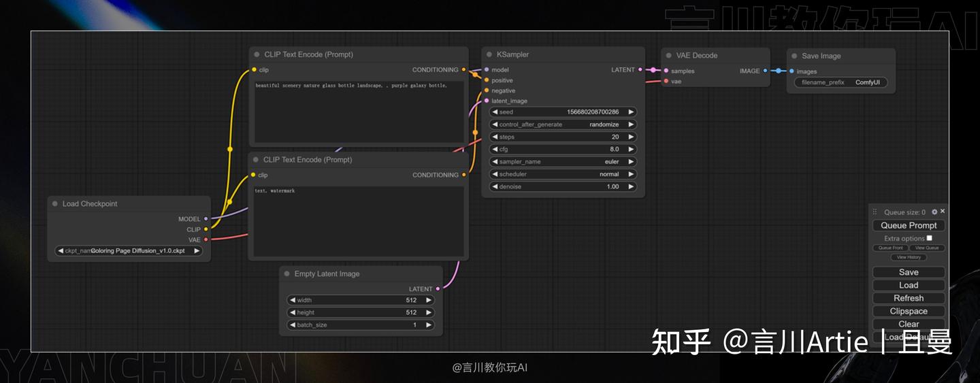Click the KSampler latent_image input port
980x383 pixels.
pos(487,101)
